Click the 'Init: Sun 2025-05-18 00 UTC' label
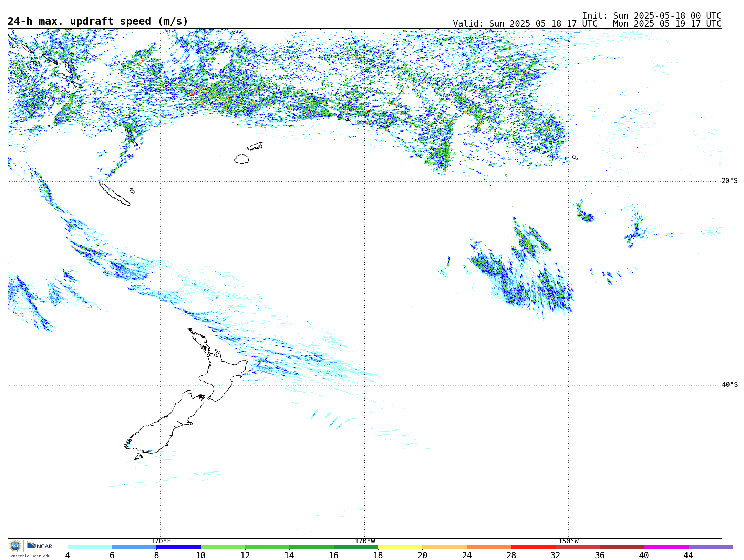 pyautogui.click(x=651, y=16)
